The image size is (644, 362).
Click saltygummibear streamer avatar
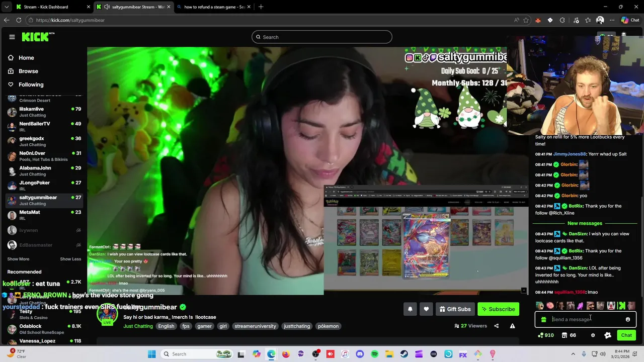coord(107,314)
